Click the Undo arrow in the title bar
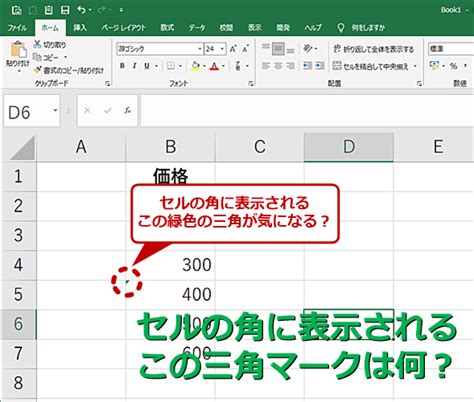 pos(81,10)
